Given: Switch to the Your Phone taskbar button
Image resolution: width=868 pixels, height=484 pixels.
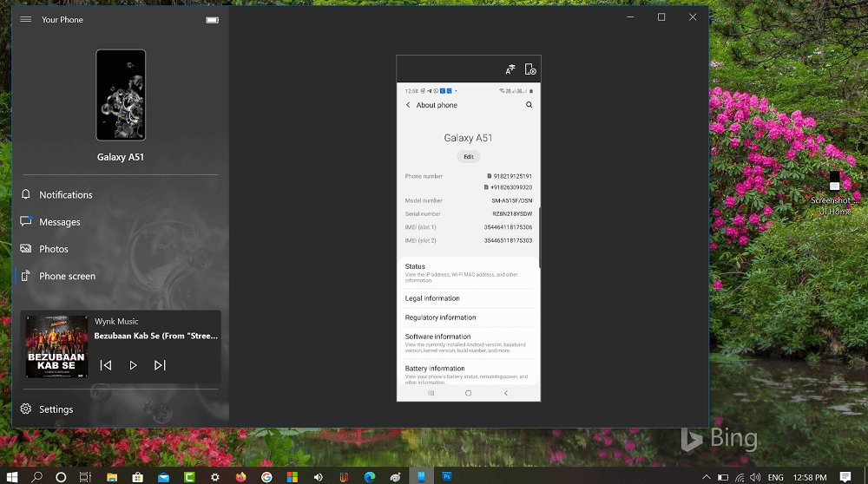Looking at the screenshot, I should (421, 477).
